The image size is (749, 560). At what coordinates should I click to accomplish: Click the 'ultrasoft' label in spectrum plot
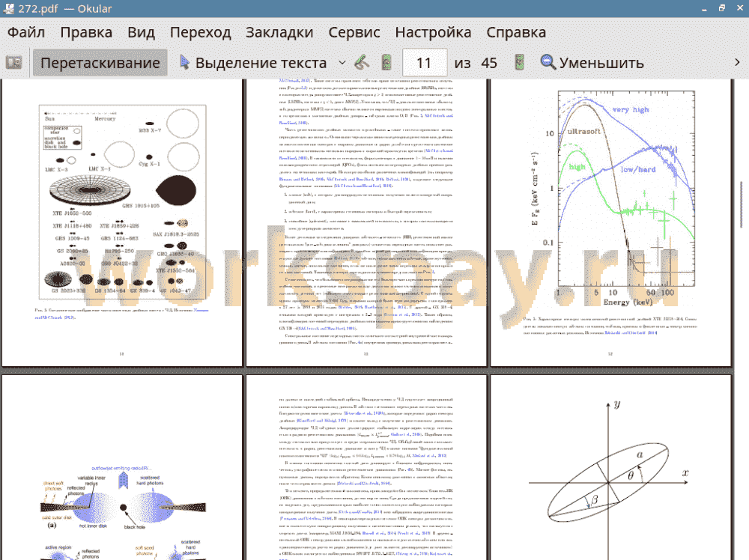[583, 131]
